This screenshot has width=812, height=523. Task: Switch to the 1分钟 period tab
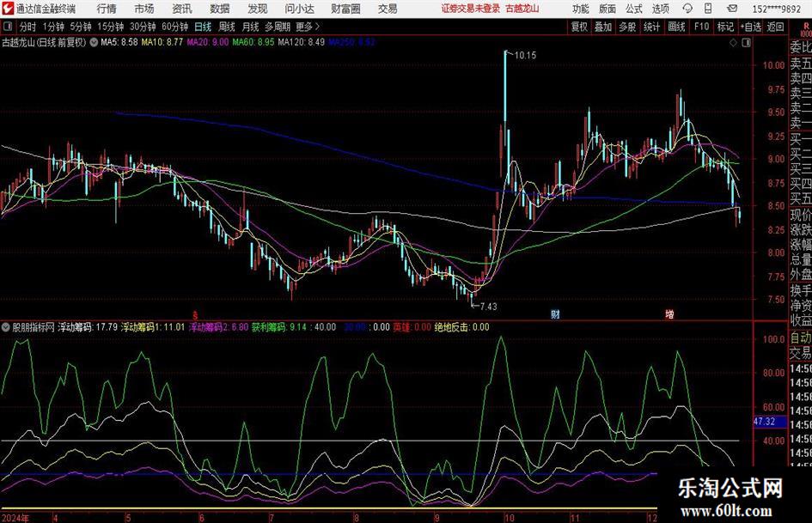[52, 27]
